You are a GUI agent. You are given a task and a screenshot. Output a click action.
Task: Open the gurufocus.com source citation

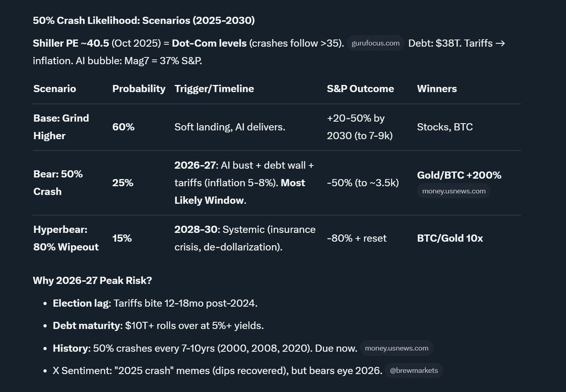click(376, 43)
